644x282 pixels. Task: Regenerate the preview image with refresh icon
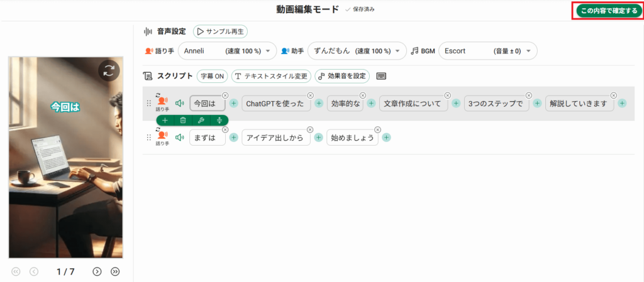point(109,71)
